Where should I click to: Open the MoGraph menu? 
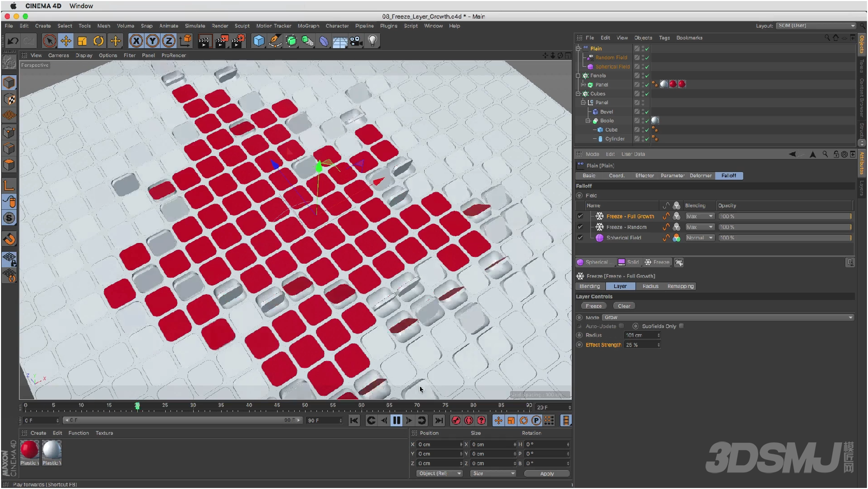[x=308, y=26]
